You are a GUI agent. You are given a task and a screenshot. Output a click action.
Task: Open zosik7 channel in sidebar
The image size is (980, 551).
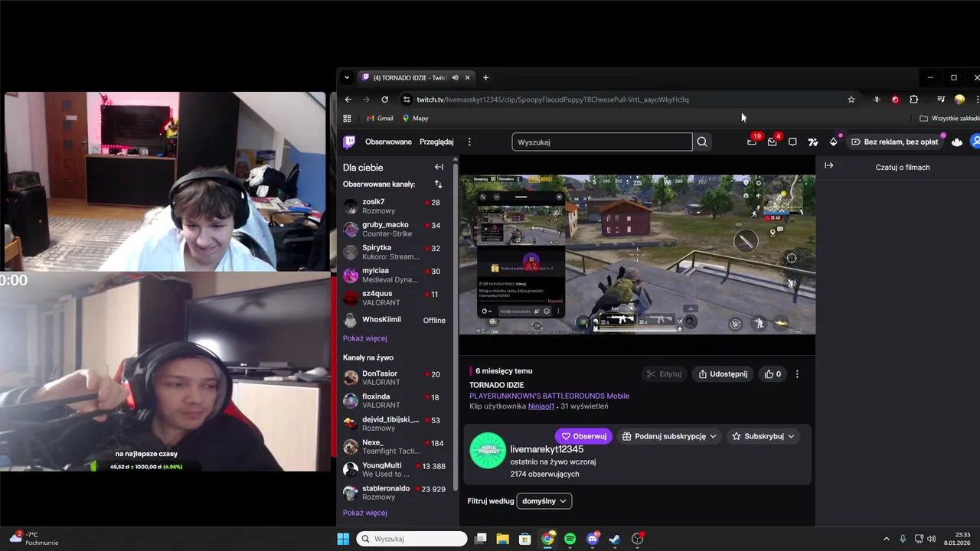click(396, 207)
